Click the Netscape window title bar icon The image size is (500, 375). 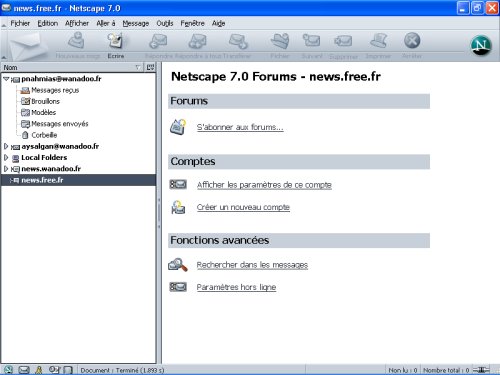point(6,7)
